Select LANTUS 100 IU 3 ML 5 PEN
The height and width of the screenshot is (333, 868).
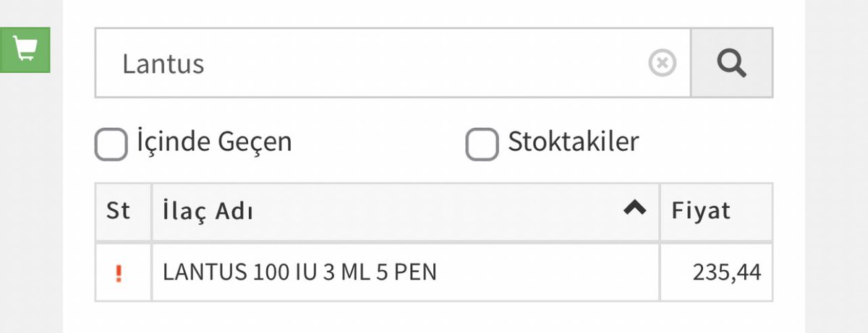[300, 272]
